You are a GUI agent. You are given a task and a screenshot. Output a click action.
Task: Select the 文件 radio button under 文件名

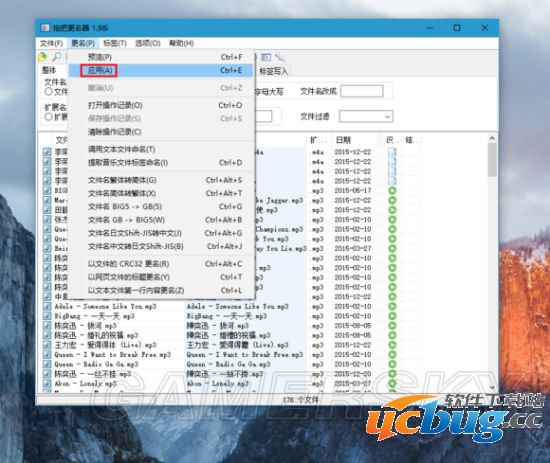(x=49, y=92)
